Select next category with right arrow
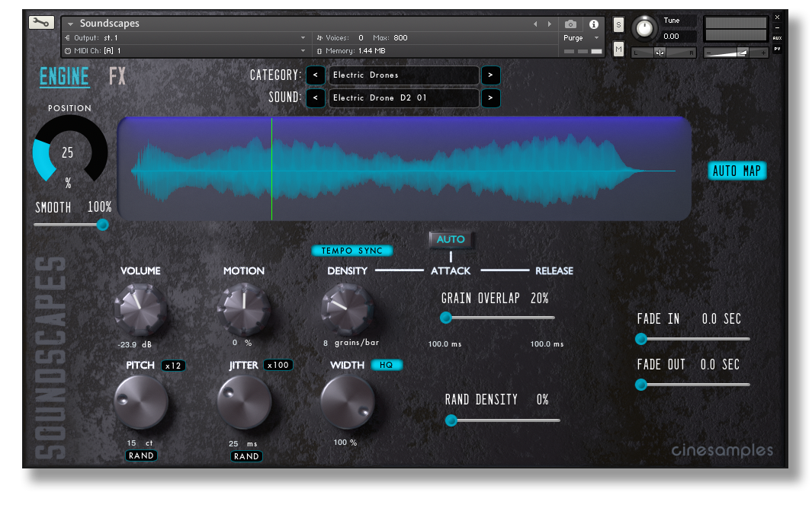 (x=490, y=75)
